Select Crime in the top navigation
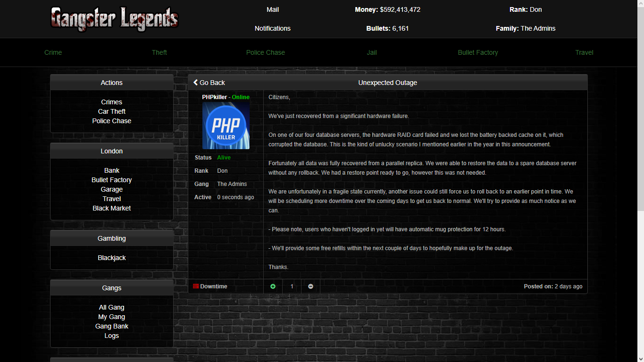The width and height of the screenshot is (644, 362). pos(53,52)
